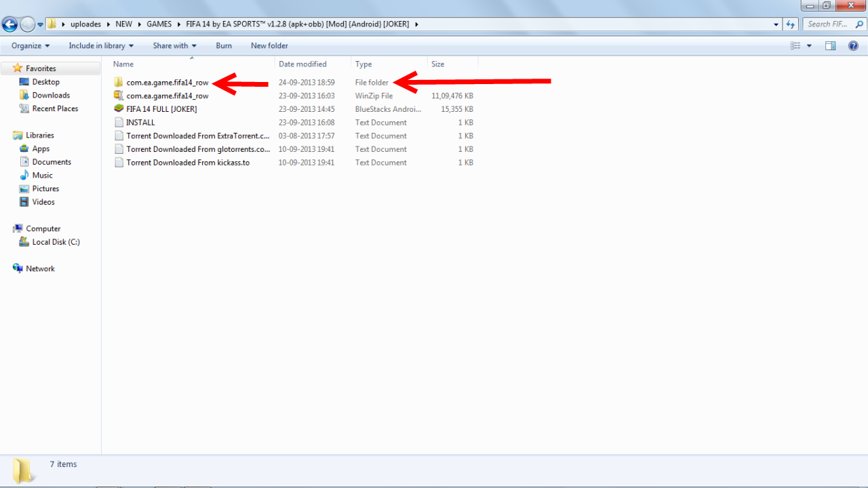Click the WinZip File type cell
Image resolution: width=868 pixels, height=488 pixels.
[374, 96]
